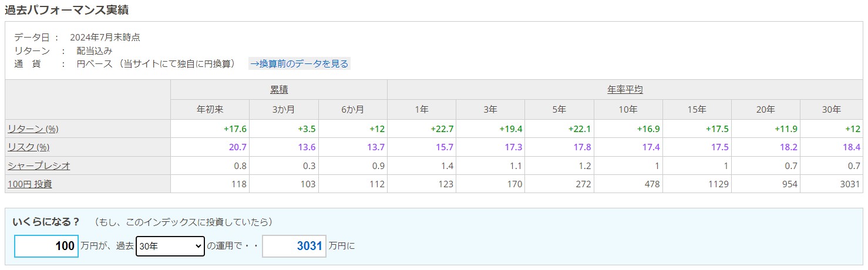
Task: Click the 過去パフォーマンス実績 heading
Action: click(67, 9)
